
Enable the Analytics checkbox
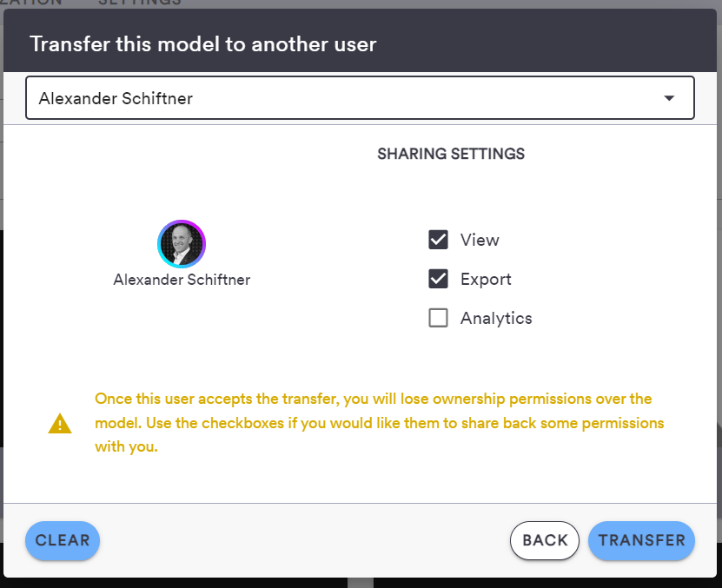coord(439,318)
